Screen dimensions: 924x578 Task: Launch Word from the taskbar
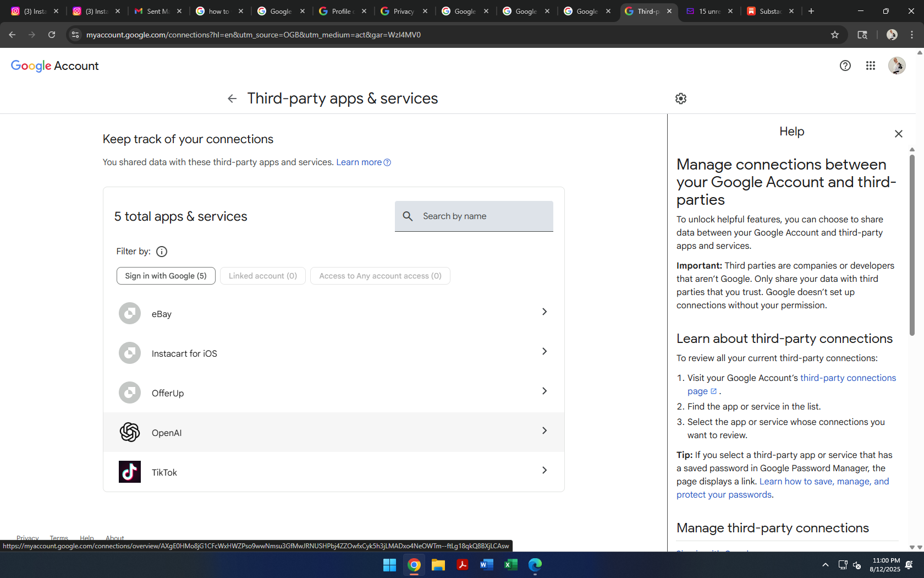[x=487, y=565]
